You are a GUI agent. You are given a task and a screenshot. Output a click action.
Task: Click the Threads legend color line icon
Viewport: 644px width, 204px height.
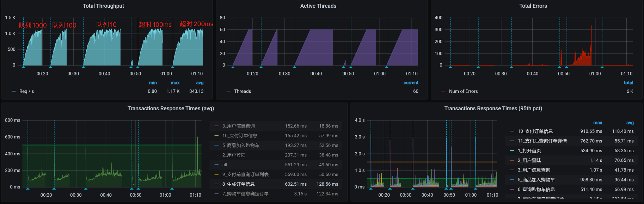[x=228, y=91]
